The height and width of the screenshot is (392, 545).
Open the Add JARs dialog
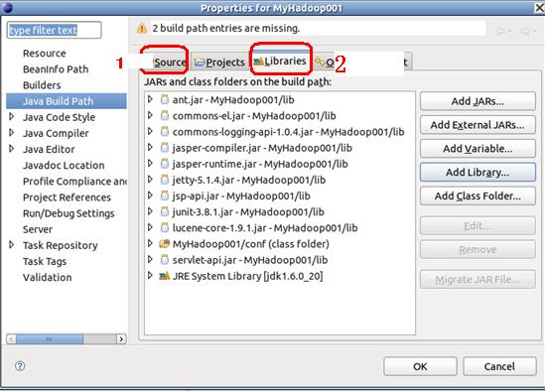click(477, 101)
